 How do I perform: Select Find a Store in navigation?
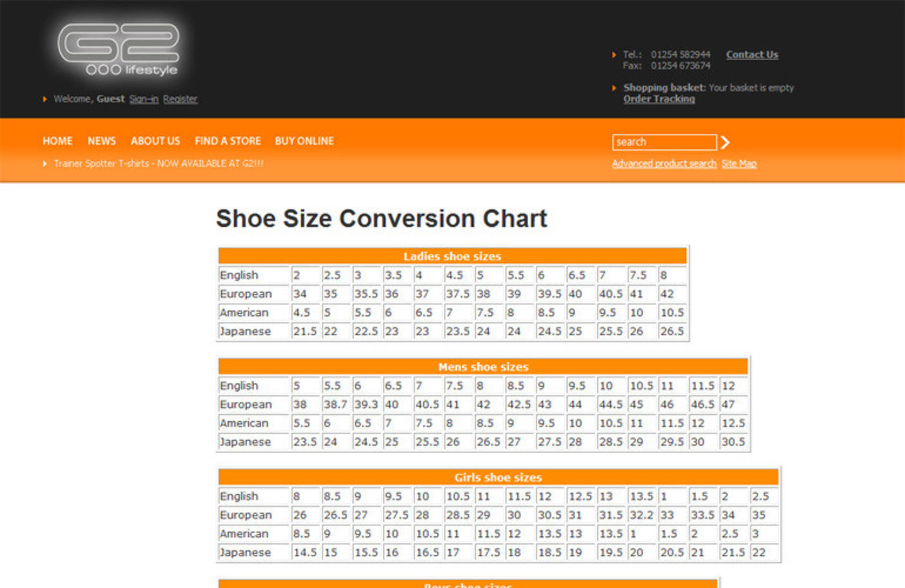pyautogui.click(x=228, y=141)
